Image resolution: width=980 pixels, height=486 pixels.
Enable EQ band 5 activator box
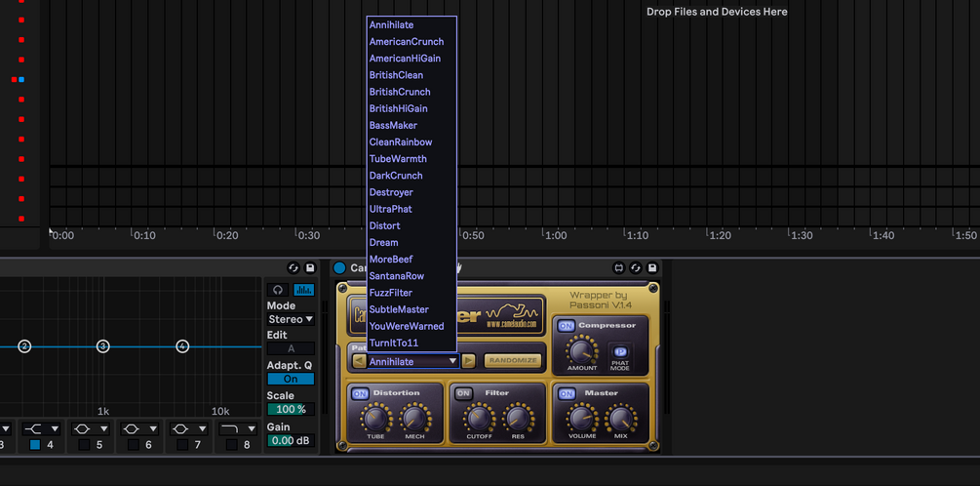tap(84, 445)
